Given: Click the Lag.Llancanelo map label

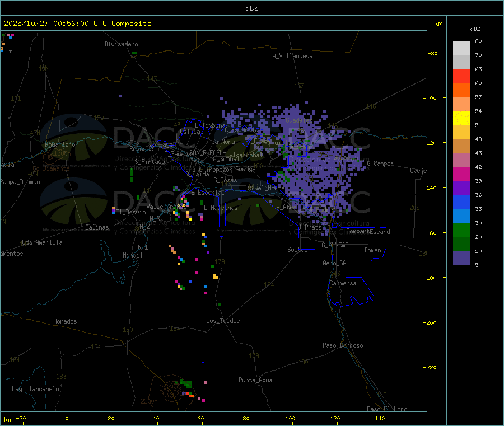Looking at the screenshot, I should coord(35,389).
